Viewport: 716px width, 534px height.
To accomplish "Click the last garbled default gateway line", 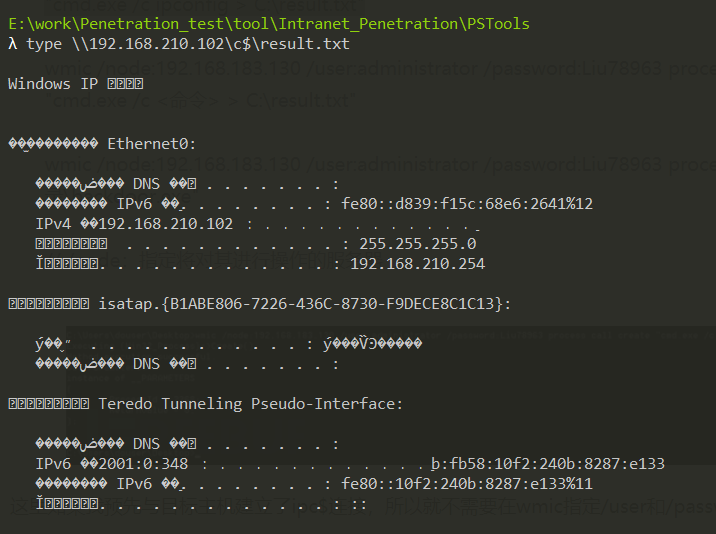I will point(201,504).
